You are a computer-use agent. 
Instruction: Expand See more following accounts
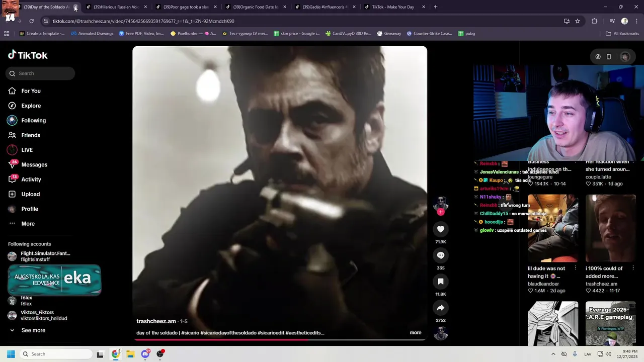(33, 330)
